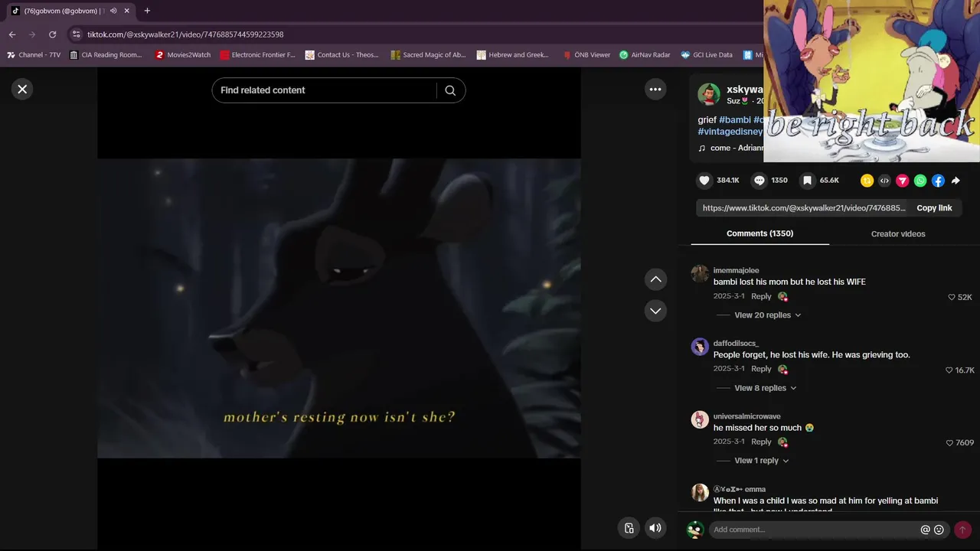View site information icon in address bar
Screen dimensions: 980x551
coord(75,34)
